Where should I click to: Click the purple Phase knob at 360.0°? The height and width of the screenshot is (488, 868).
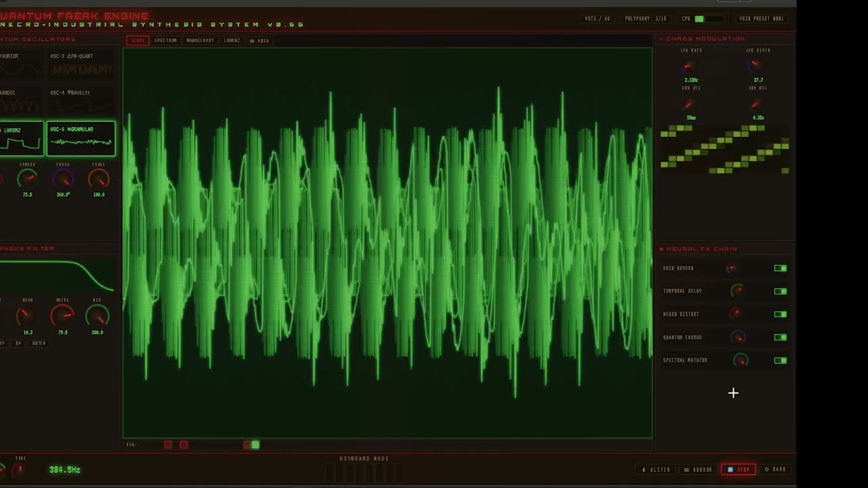(x=63, y=179)
